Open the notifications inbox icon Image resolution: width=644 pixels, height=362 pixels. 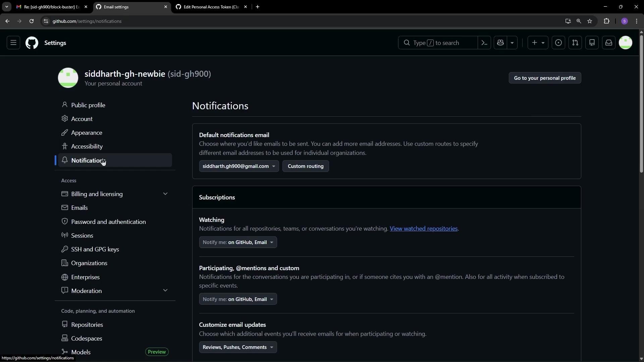(x=609, y=43)
